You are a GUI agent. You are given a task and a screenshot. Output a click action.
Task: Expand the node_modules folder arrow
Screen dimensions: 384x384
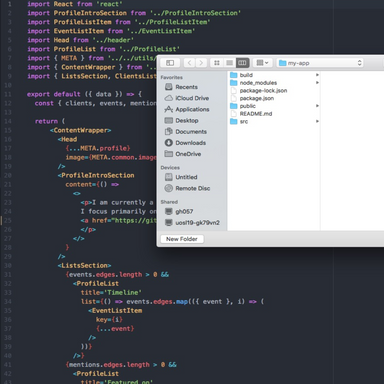[x=317, y=83]
